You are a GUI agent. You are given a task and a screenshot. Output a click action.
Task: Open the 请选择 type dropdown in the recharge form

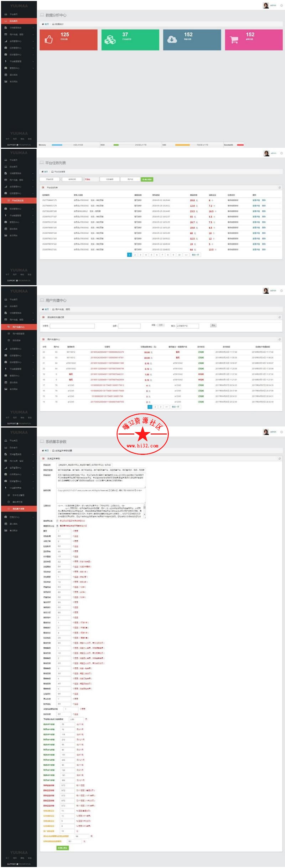coord(161,325)
